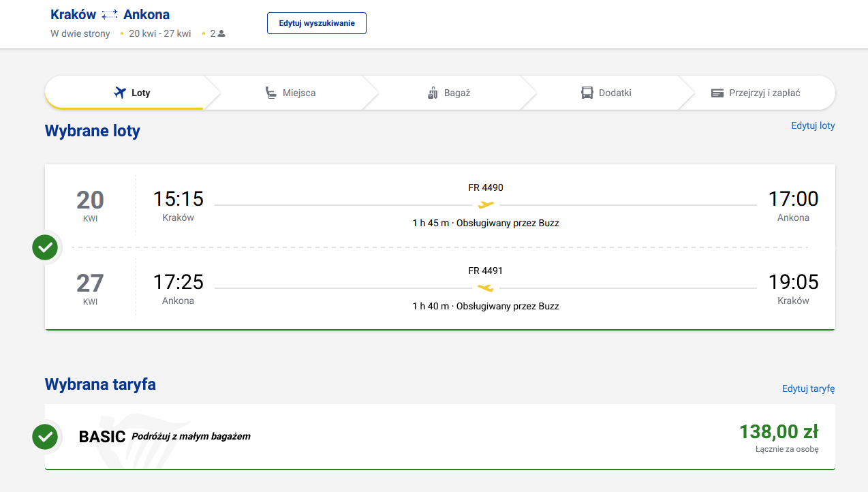This screenshot has width=868, height=492.
Task: Click the bus icon beside Dodatki
Action: pos(587,93)
